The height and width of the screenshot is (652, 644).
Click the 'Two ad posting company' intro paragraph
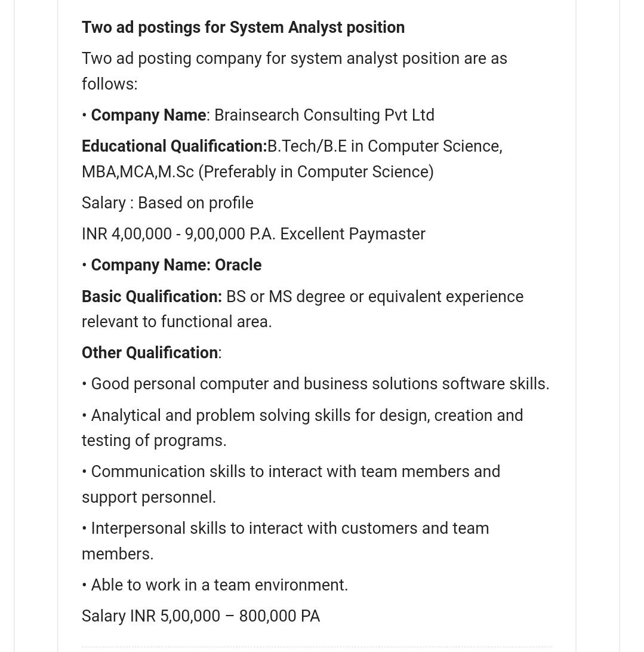point(294,59)
